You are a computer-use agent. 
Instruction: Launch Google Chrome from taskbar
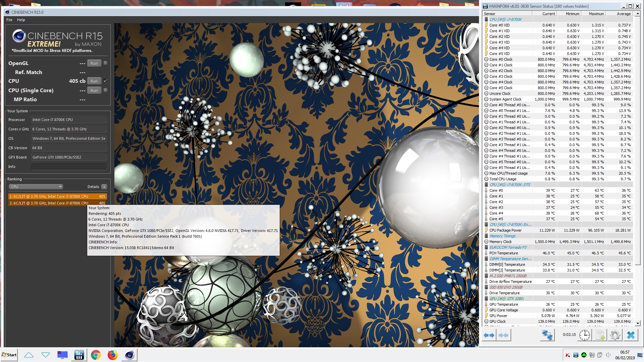(96, 355)
